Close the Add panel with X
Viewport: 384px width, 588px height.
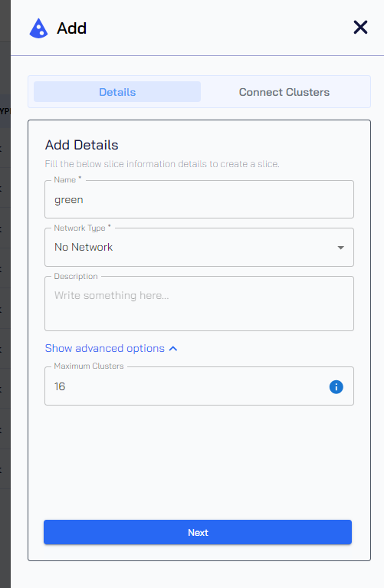coord(360,27)
